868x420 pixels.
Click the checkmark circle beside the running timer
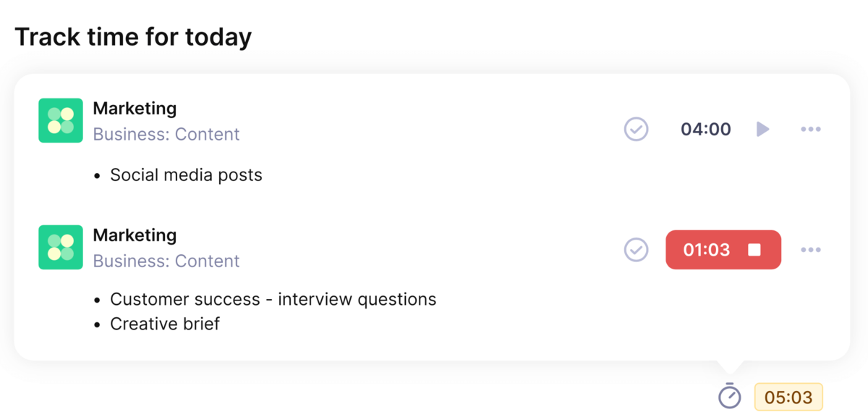tap(636, 249)
